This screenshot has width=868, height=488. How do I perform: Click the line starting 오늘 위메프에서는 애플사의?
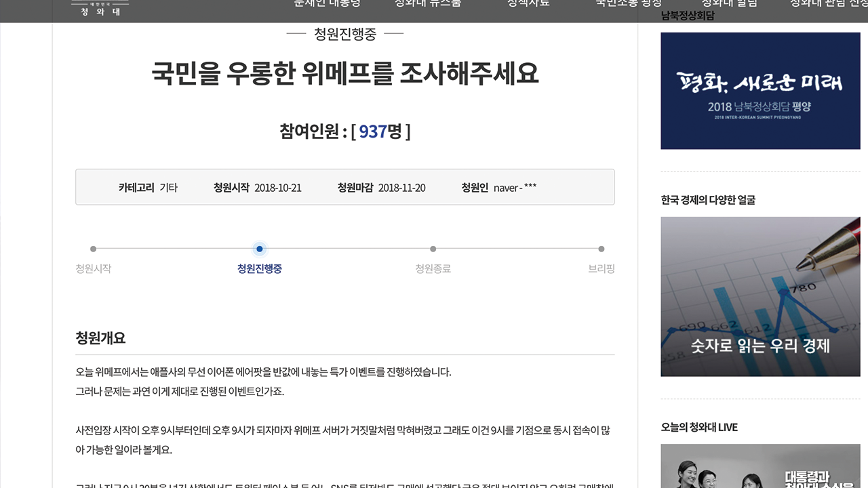point(263,372)
